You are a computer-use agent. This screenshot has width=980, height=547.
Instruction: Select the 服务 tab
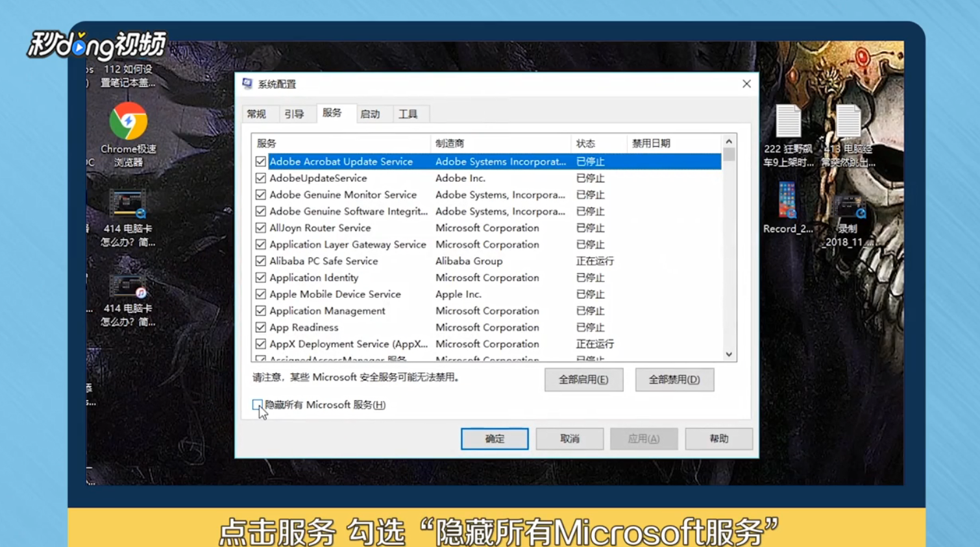click(x=332, y=113)
